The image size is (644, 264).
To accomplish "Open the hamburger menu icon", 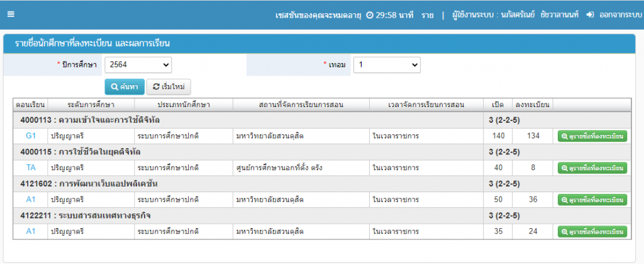I will point(11,14).
